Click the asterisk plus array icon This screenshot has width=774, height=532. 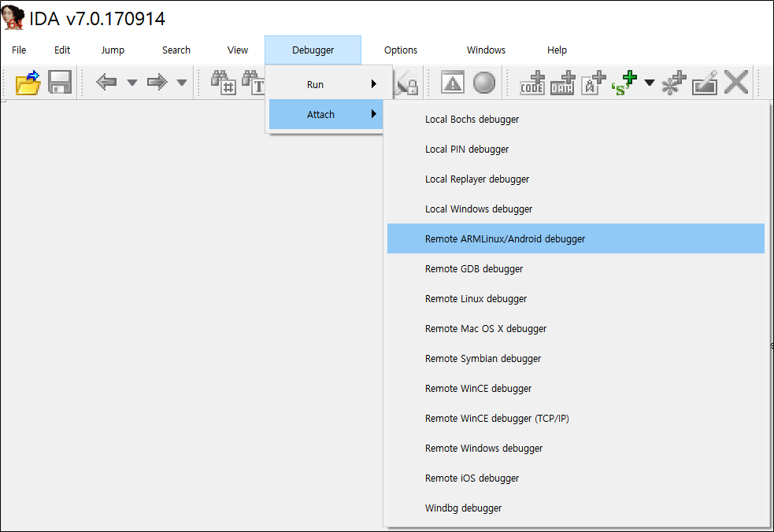[x=674, y=83]
